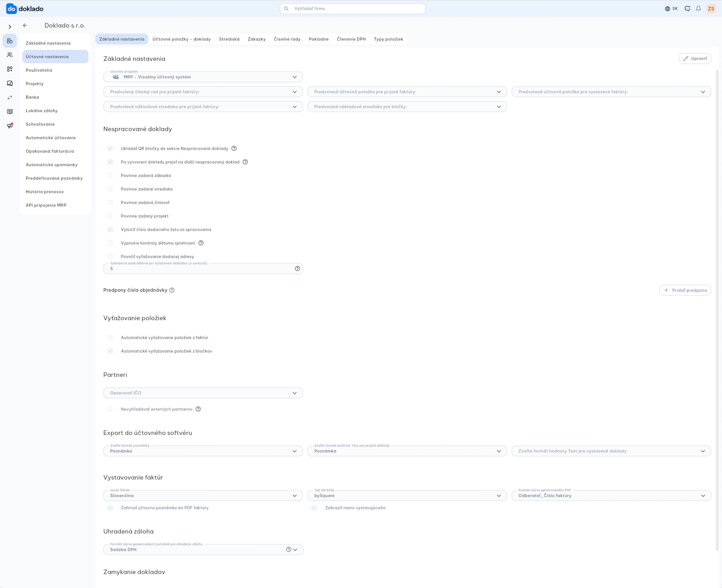Open the chat feedback icon in header
722x588 pixels.
click(x=687, y=9)
